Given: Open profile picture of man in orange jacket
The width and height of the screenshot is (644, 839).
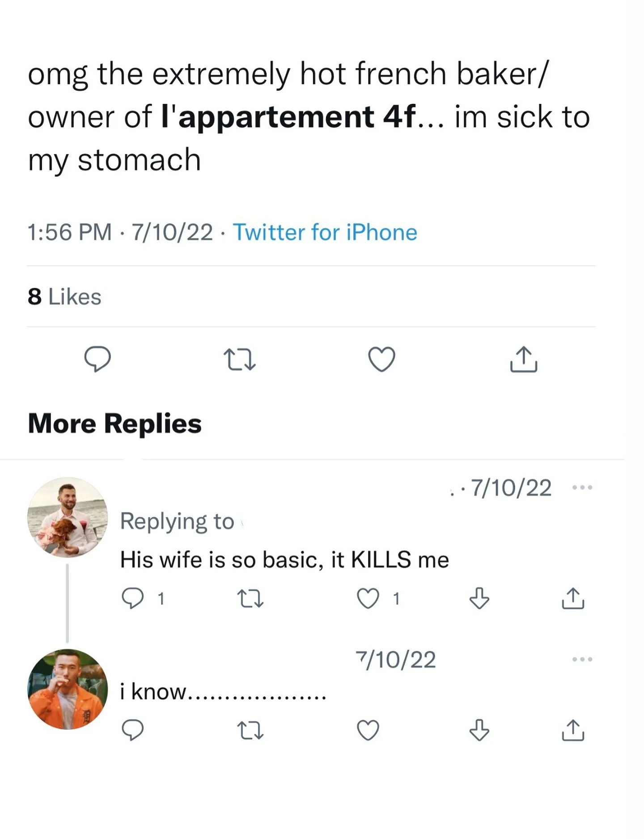Looking at the screenshot, I should click(x=68, y=689).
